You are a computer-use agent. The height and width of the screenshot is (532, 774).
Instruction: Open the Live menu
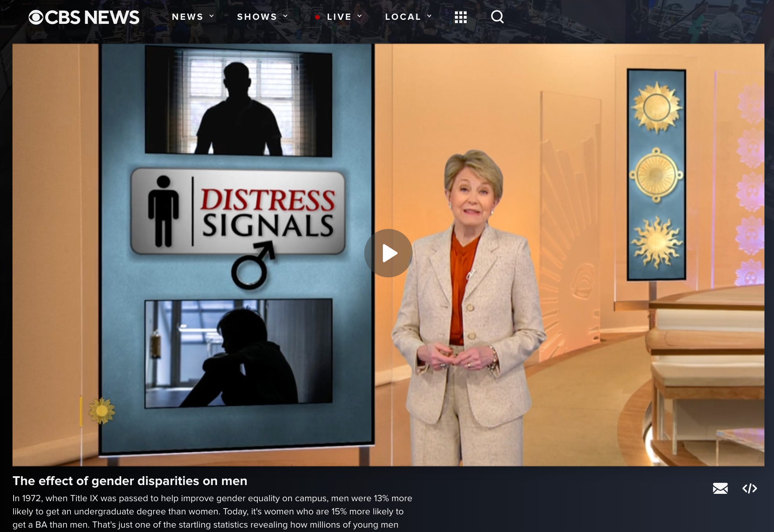(339, 17)
